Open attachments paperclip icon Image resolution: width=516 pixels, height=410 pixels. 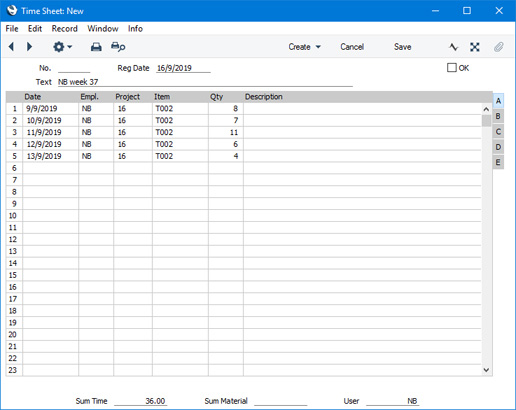pyautogui.click(x=498, y=47)
